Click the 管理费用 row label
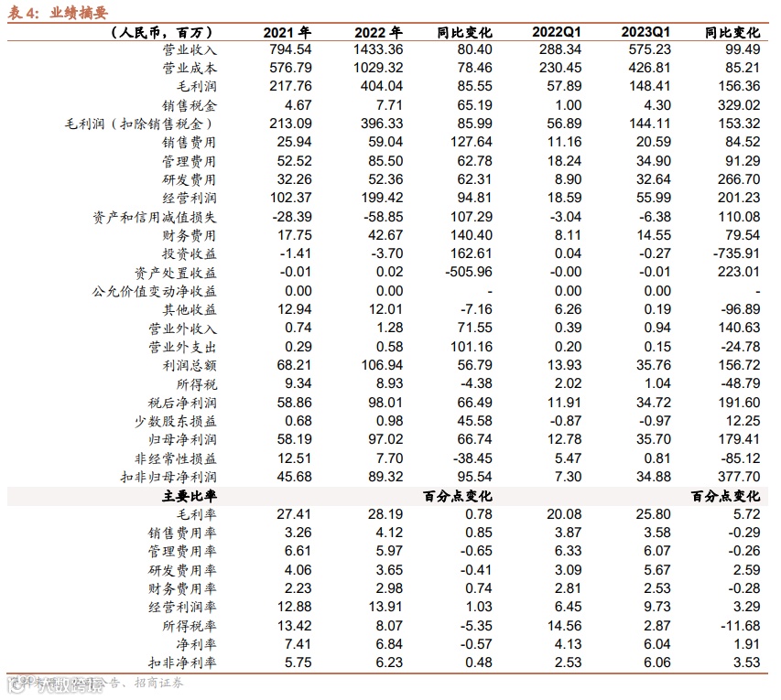 coord(190,161)
